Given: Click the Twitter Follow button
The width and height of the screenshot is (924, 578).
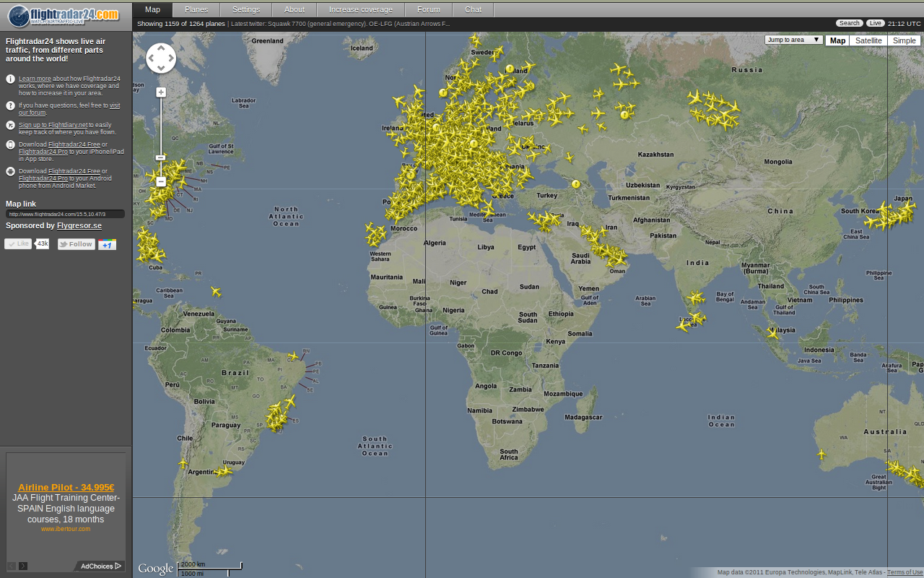Looking at the screenshot, I should click(77, 244).
